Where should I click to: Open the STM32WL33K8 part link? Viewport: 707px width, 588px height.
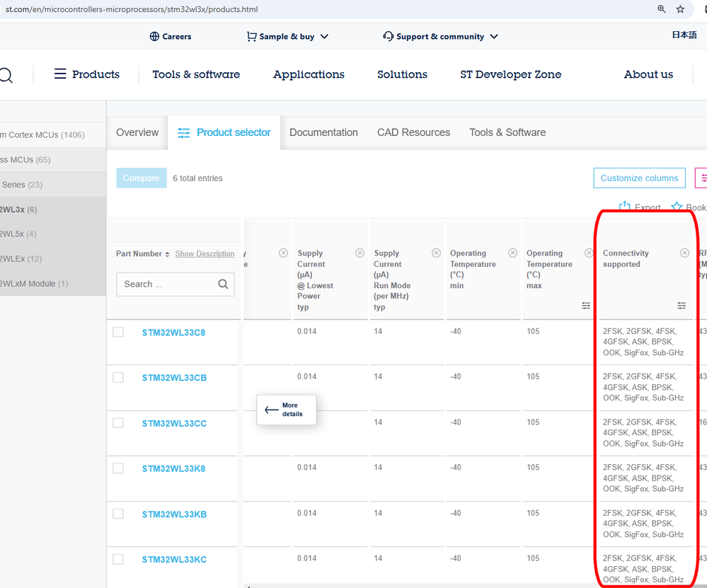[173, 469]
